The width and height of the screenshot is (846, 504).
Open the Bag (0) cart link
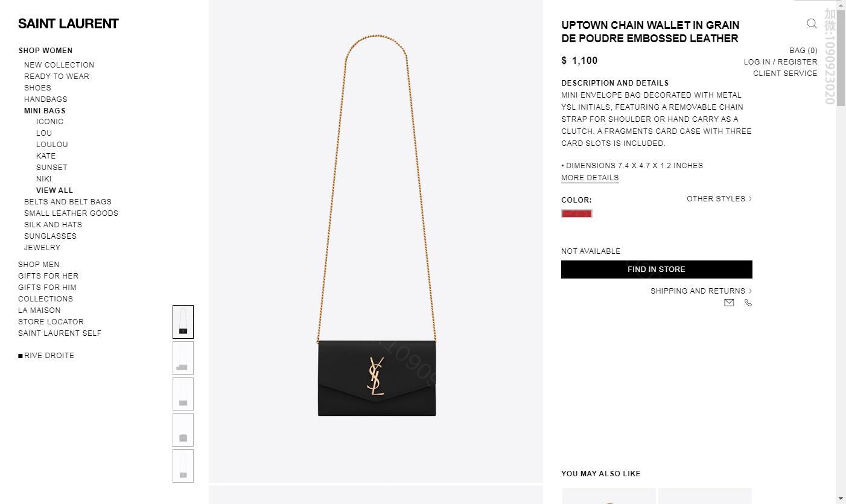803,51
